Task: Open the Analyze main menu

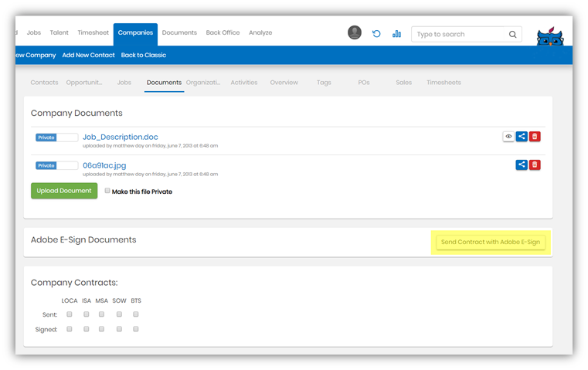Action: coord(260,32)
